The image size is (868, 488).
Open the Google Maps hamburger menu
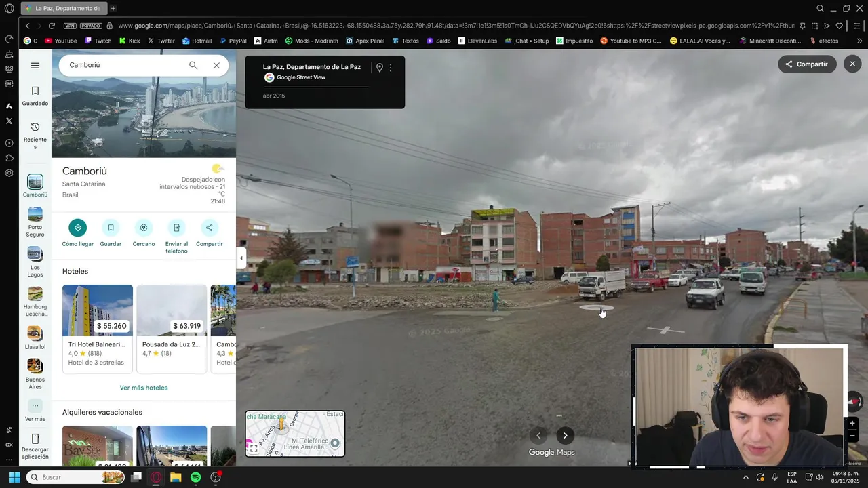pyautogui.click(x=35, y=66)
